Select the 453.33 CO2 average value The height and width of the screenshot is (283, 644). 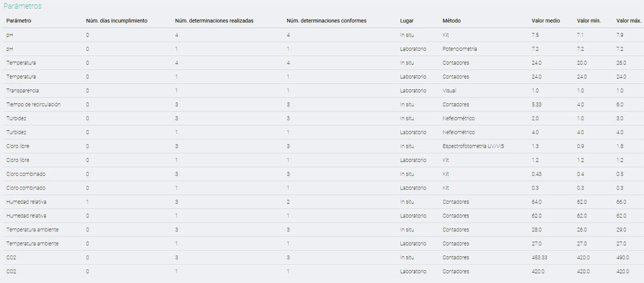[x=539, y=258]
